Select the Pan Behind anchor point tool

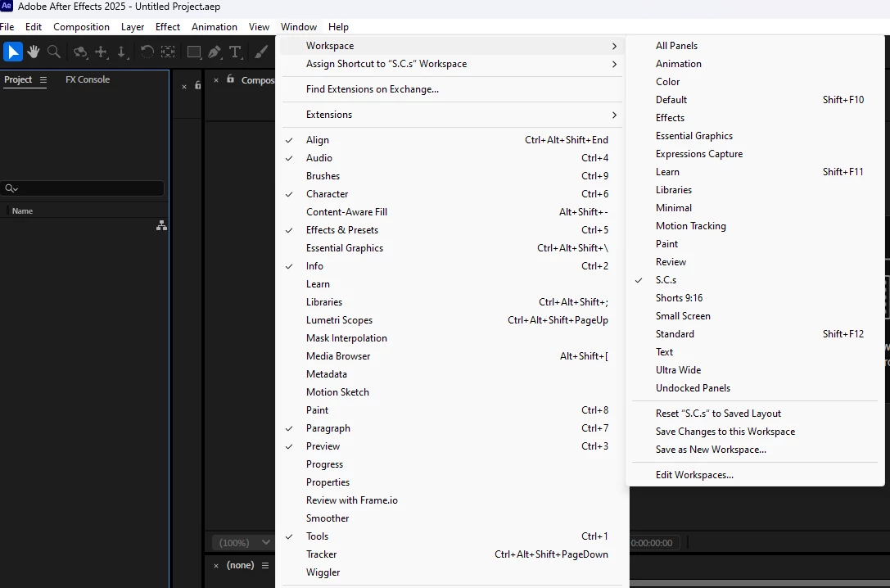point(168,52)
